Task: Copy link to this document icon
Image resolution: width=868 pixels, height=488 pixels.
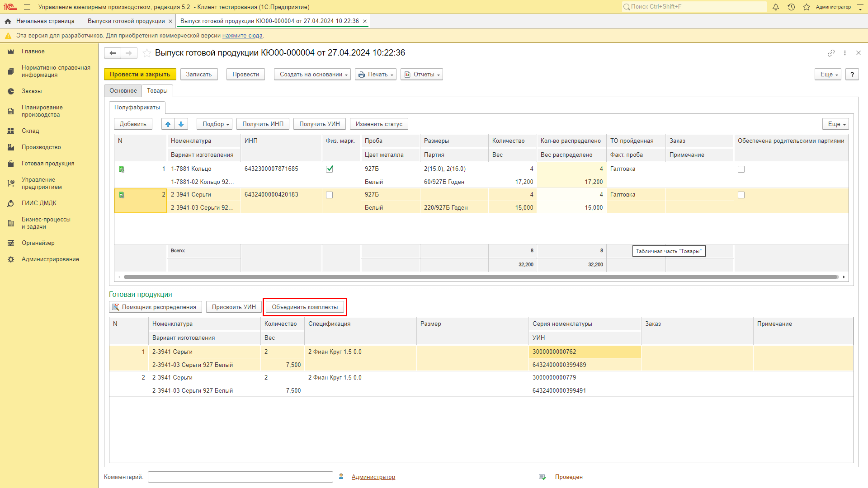Action: coord(831,53)
